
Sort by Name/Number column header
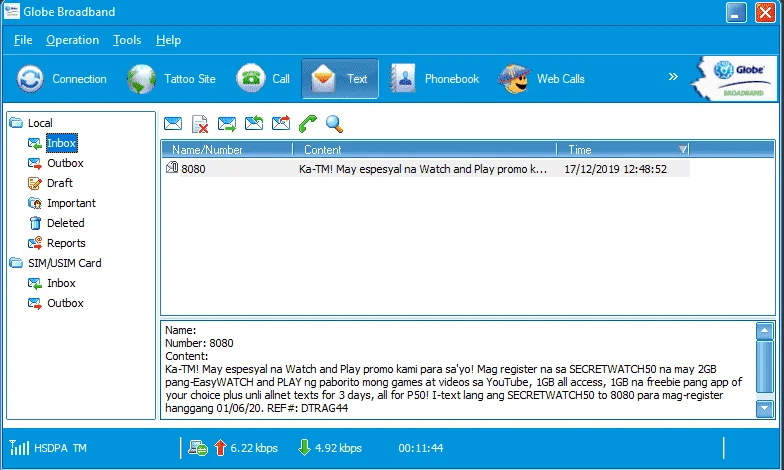click(227, 150)
